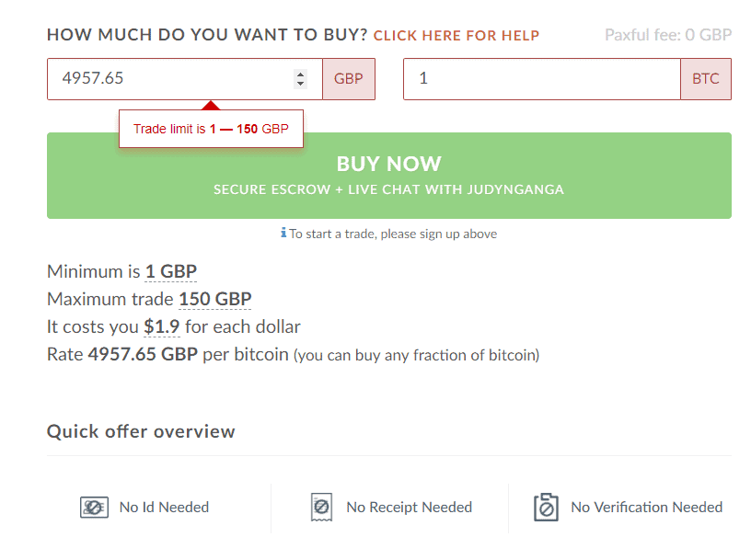Viewport: 751px width, 560px height.
Task: Click the BTC currency label box
Action: (706, 79)
